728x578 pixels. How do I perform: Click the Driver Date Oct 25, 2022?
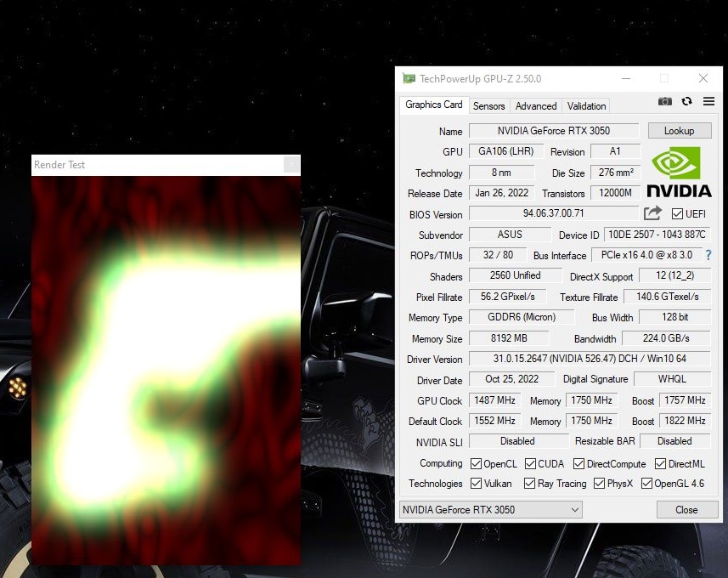pyautogui.click(x=512, y=379)
